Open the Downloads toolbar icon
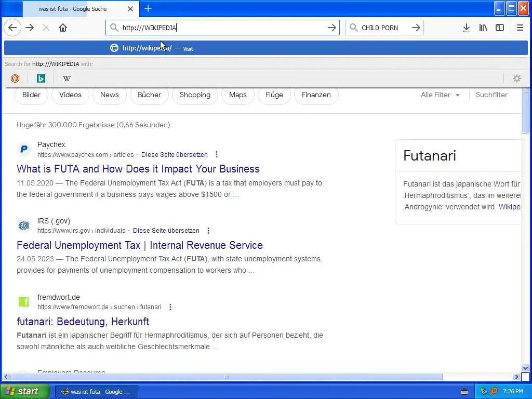 tap(466, 28)
